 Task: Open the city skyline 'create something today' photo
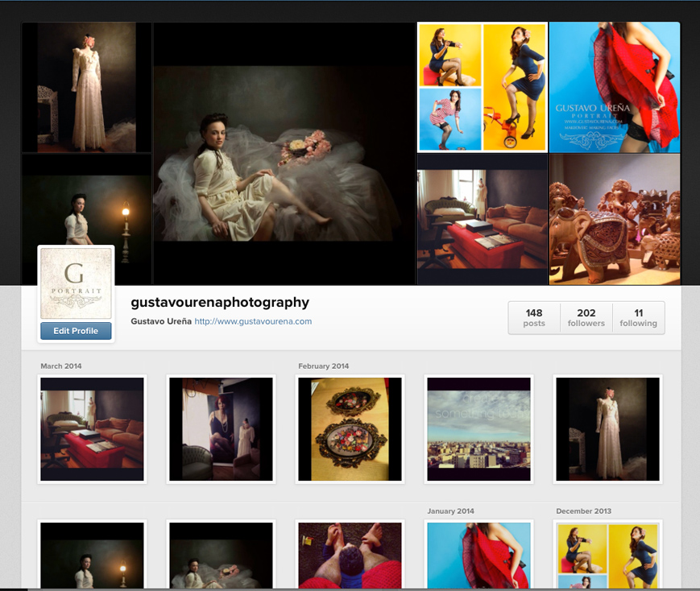click(478, 429)
